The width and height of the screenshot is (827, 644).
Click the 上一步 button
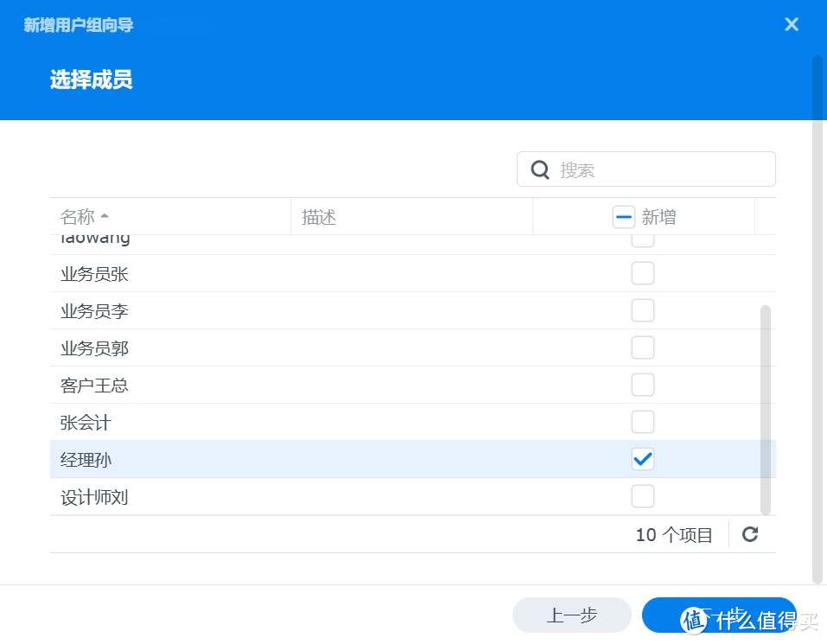point(571,615)
